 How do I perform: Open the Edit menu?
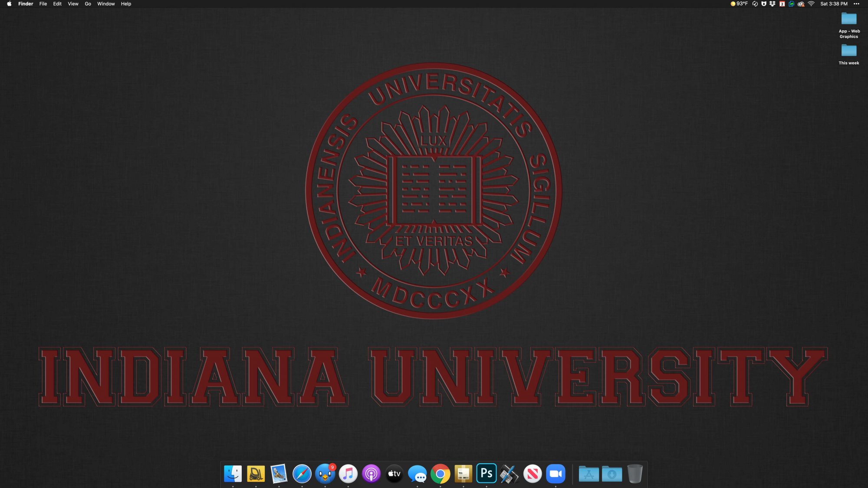(57, 4)
